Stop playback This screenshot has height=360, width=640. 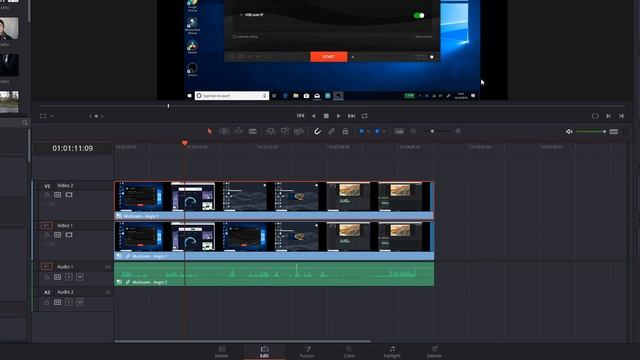(326, 116)
